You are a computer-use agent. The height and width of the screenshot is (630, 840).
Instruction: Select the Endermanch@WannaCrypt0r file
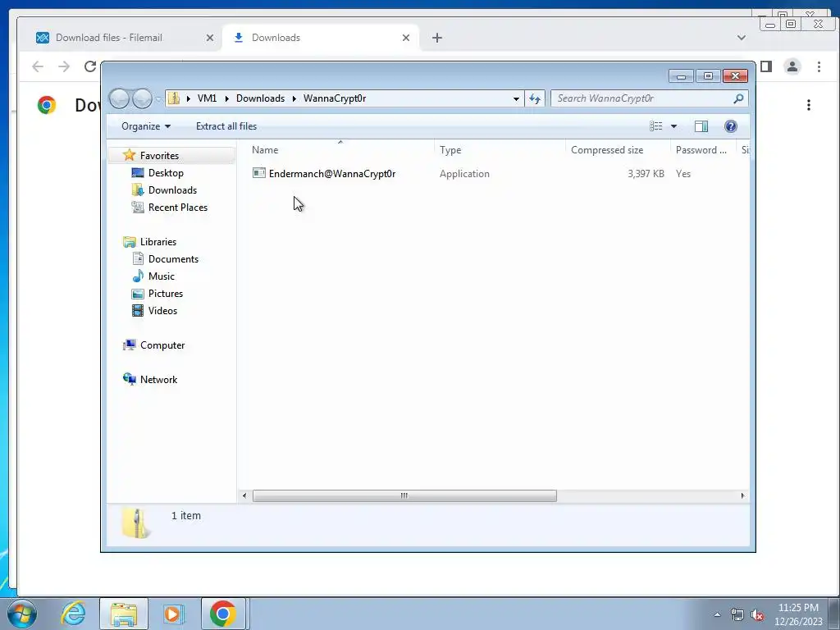[x=332, y=174]
